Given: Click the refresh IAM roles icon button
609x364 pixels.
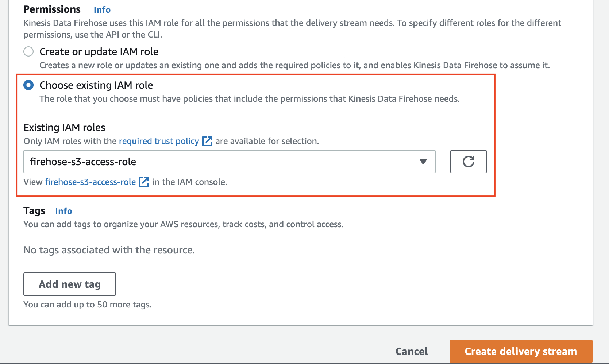Looking at the screenshot, I should point(468,162).
